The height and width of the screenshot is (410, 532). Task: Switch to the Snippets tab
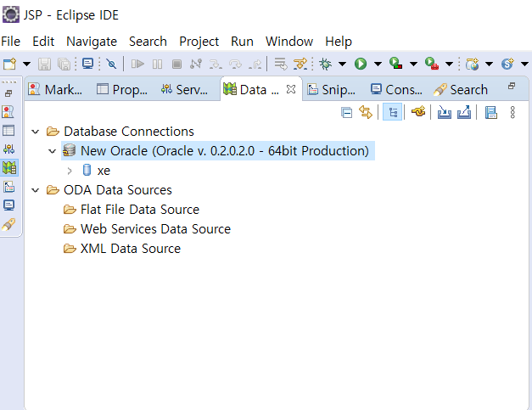(x=332, y=90)
